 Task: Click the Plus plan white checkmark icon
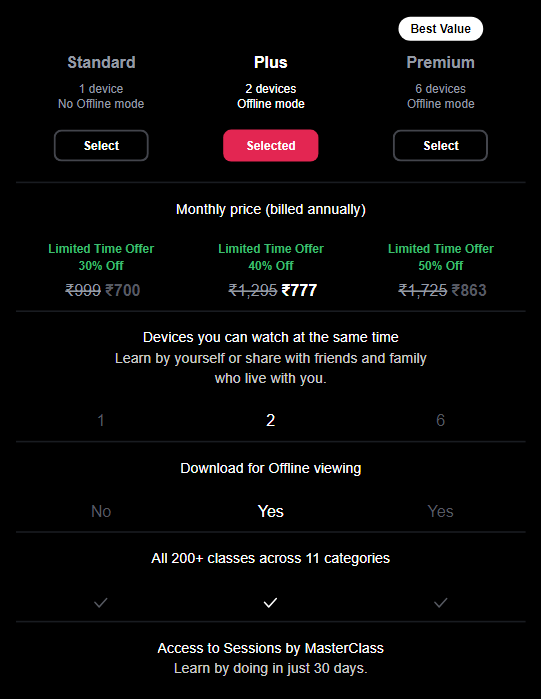point(270,603)
